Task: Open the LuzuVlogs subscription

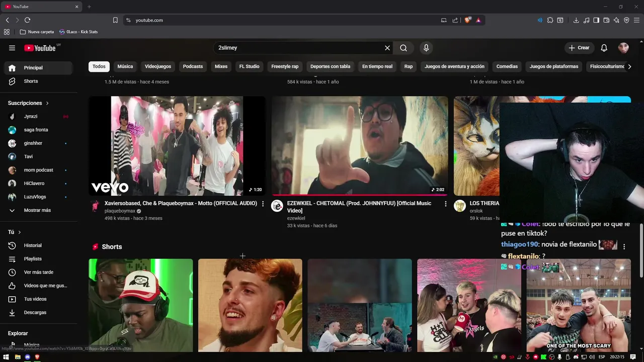Action: 38,197
